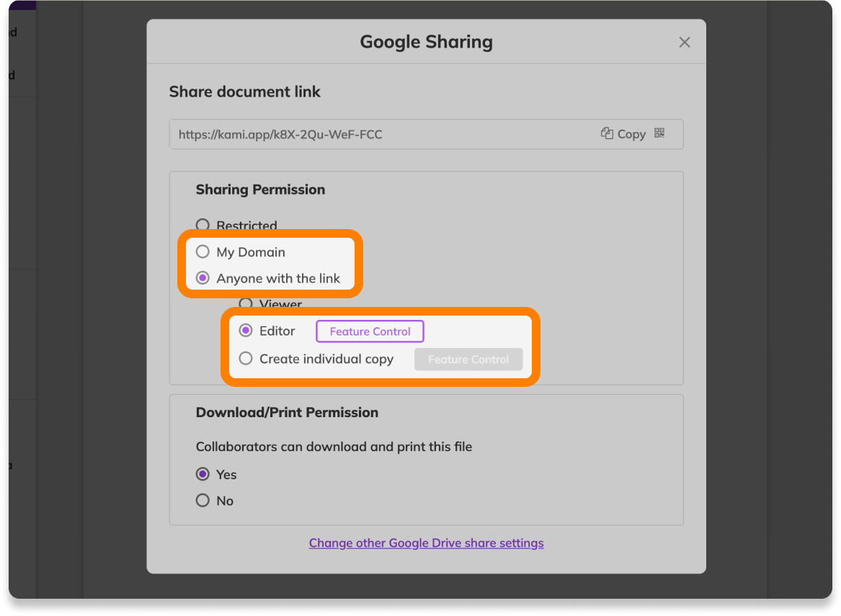Allow download and print with Yes
This screenshot has height=616, width=841.
pyautogui.click(x=203, y=474)
